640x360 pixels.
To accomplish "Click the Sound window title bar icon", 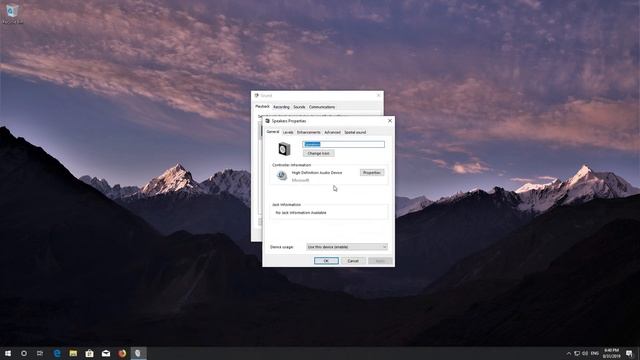I will point(257,96).
